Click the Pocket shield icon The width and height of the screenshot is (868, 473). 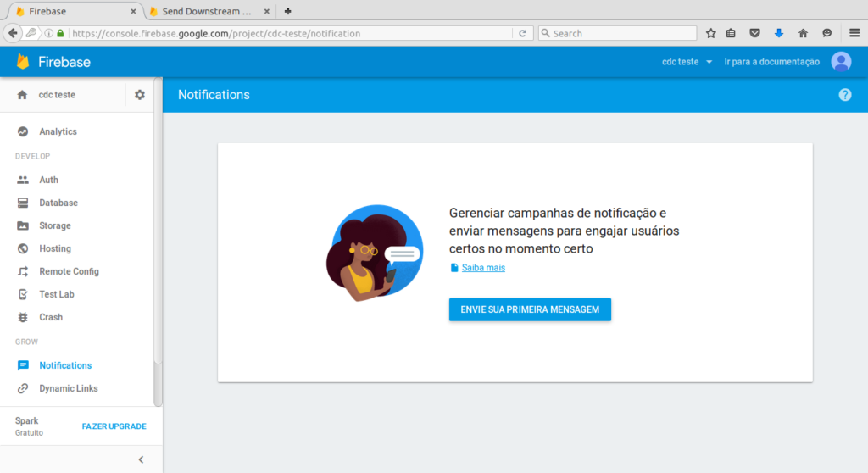[x=754, y=33]
